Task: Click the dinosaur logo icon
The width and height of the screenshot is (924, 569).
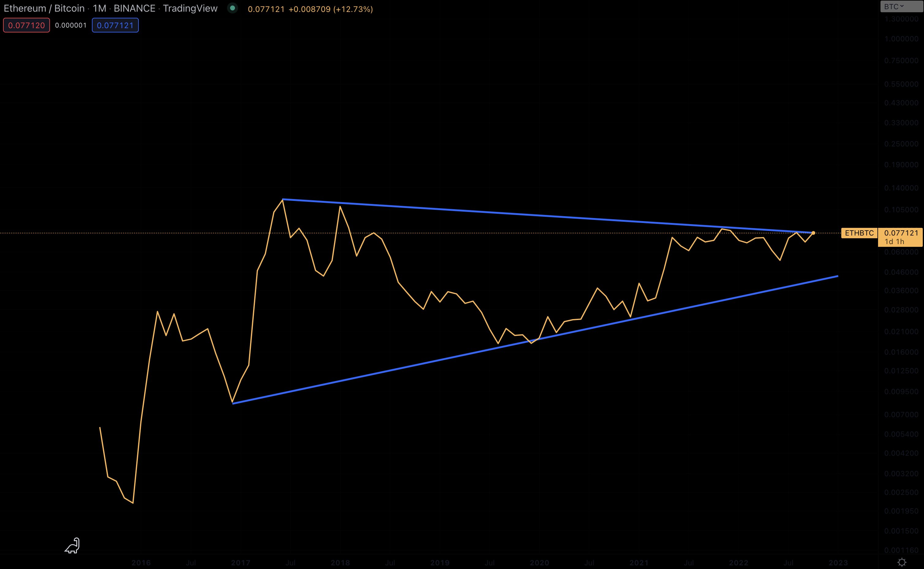Action: click(x=72, y=545)
